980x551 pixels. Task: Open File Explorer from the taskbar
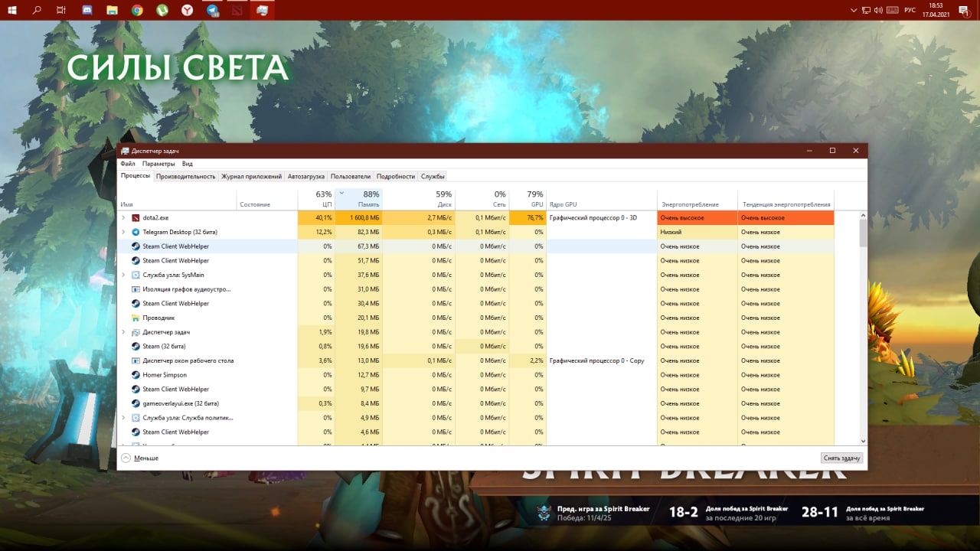(112, 11)
